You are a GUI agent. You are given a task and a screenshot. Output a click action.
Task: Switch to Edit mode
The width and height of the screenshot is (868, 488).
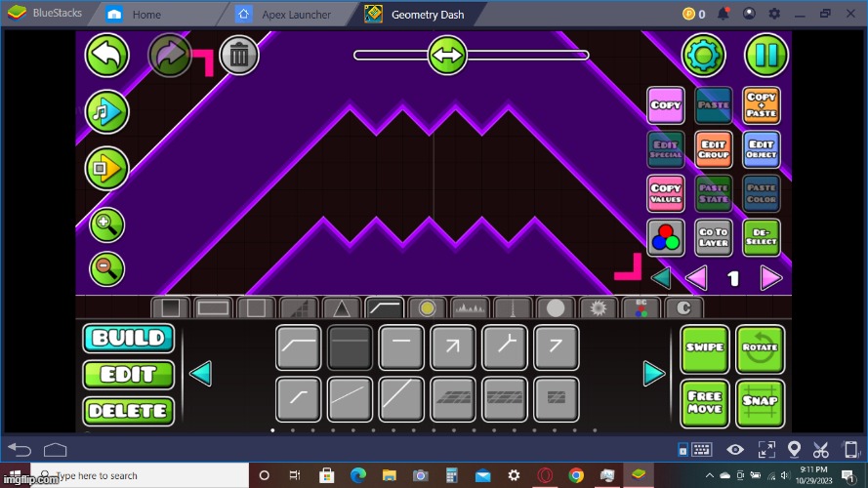(129, 375)
